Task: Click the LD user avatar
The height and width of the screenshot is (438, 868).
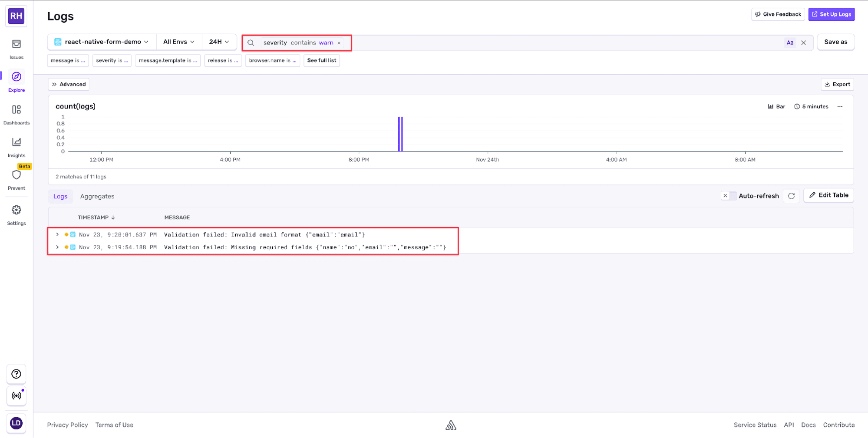Action: [16, 423]
